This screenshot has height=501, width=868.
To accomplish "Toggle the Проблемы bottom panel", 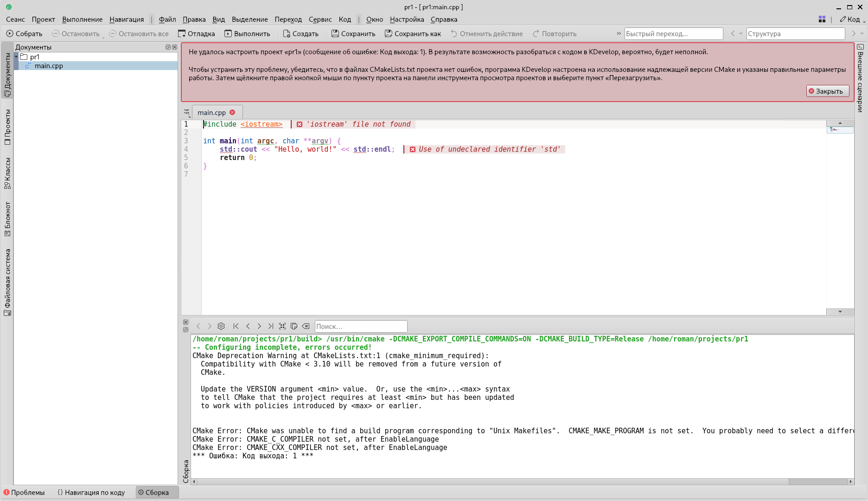I will pos(24,492).
